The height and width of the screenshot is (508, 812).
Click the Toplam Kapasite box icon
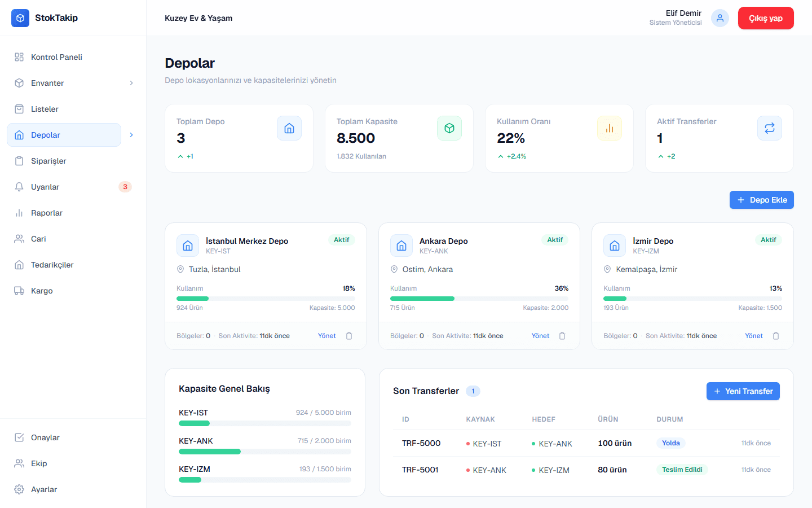point(449,128)
